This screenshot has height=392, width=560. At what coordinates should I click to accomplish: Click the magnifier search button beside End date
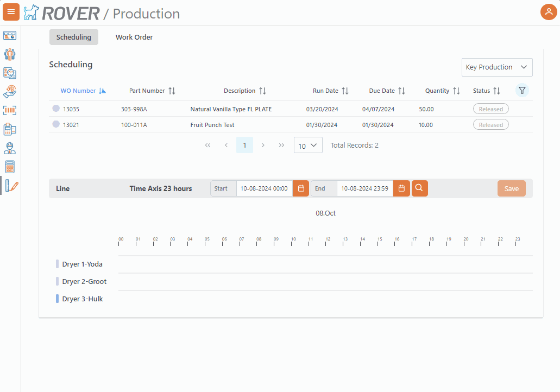click(419, 188)
